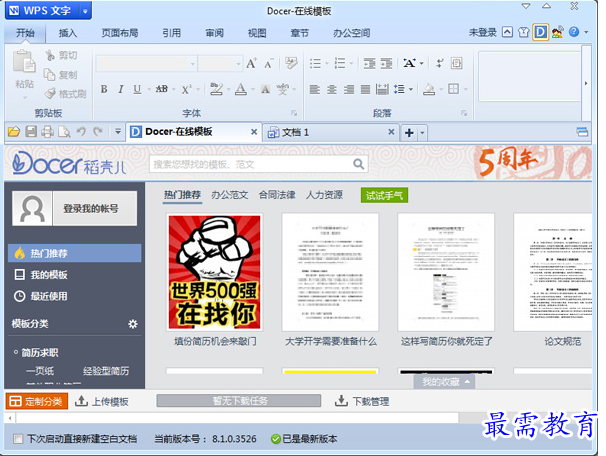Switch to the 视图 ribbon tab
The image size is (606, 456).
click(257, 33)
